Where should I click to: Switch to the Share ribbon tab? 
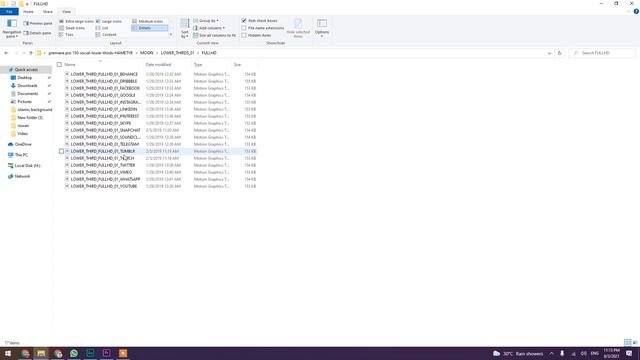pyautogui.click(x=48, y=12)
